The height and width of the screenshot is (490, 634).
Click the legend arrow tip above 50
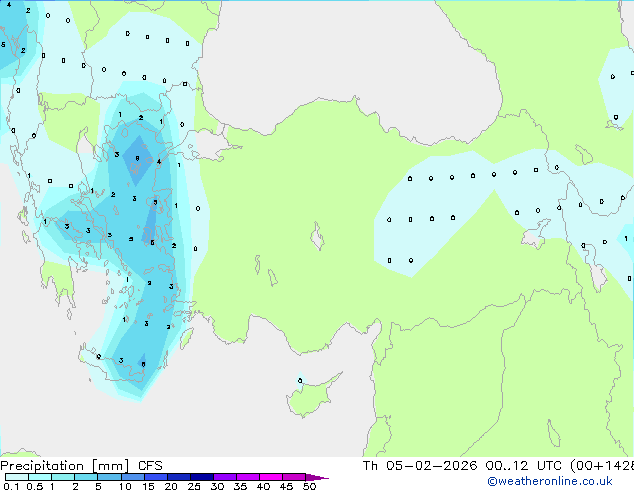click(317, 477)
